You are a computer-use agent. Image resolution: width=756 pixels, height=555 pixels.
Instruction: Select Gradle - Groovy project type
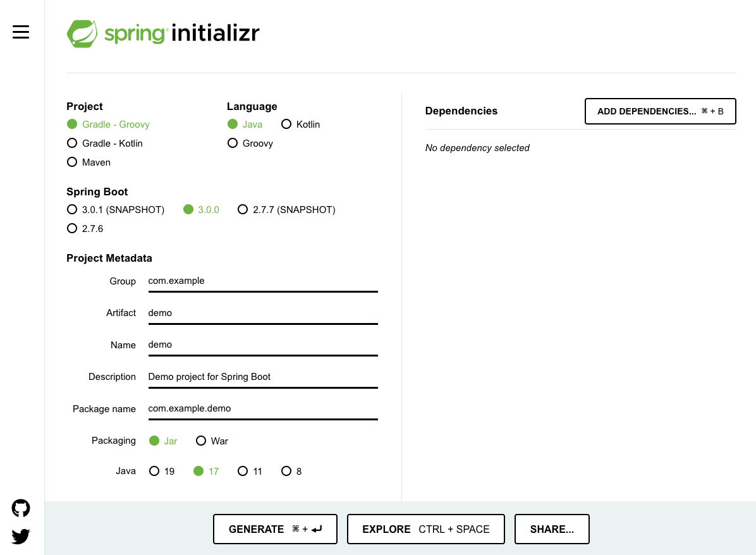pyautogui.click(x=109, y=125)
